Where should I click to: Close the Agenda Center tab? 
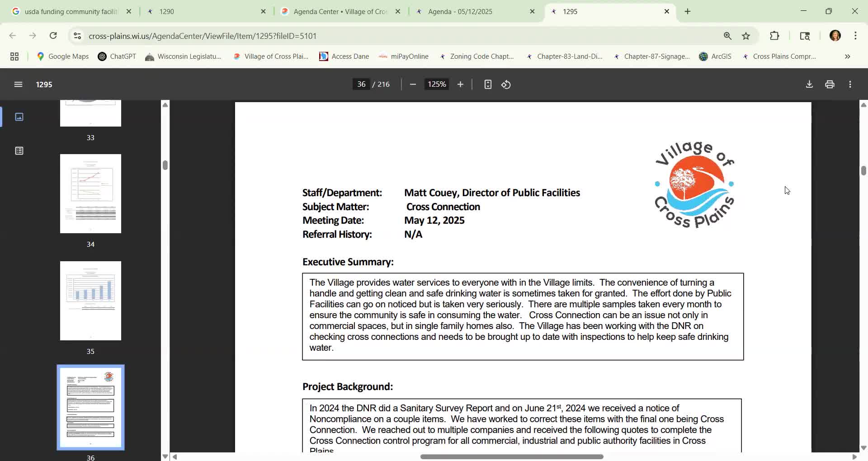coord(398,11)
